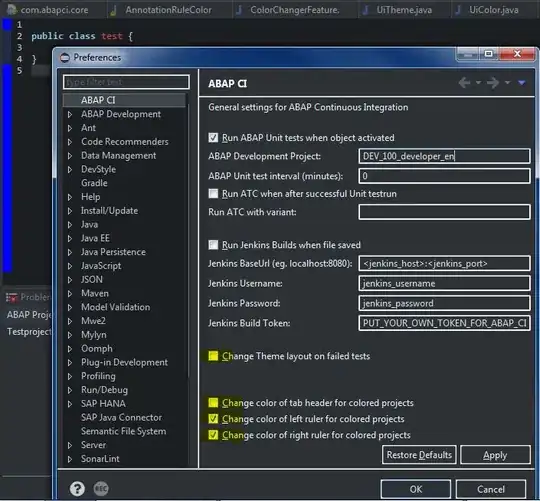Click the Restore Defaults button
Image resolution: width=540 pixels, height=501 pixels.
click(419, 455)
